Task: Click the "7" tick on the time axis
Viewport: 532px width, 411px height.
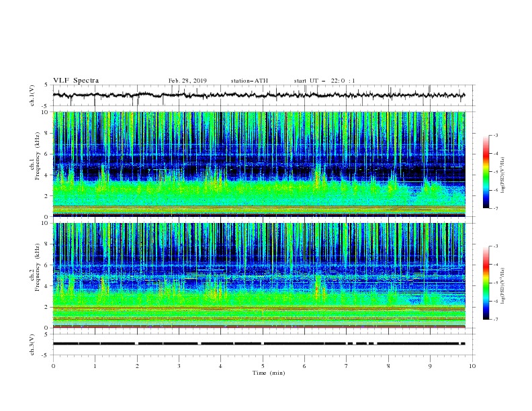Action: click(x=347, y=366)
